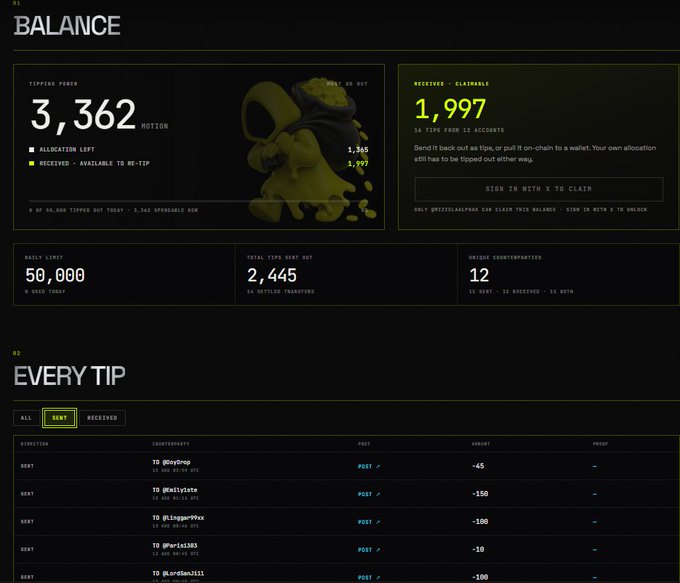Click counterparty TO @Paris1383
Screen dimensions: 680x583
coord(175,545)
